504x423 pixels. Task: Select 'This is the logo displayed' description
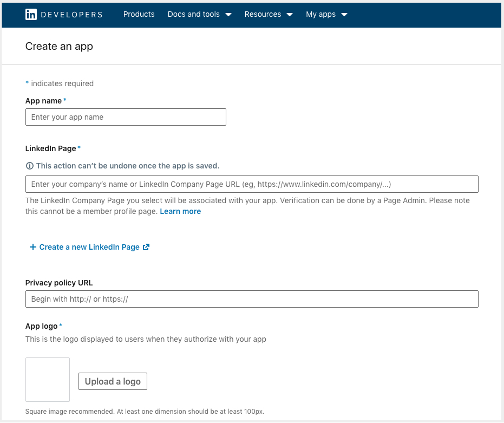pyautogui.click(x=146, y=340)
